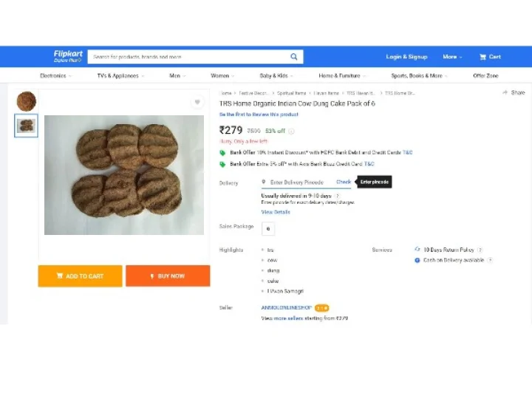Viewport: 532px width, 399px height.
Task: Click the help icon beside 10 Days Return Policy
Action: click(x=480, y=250)
